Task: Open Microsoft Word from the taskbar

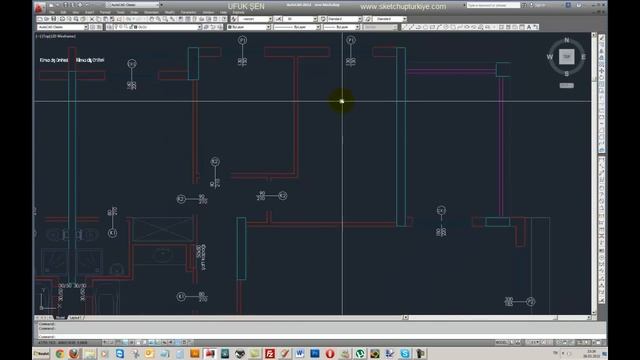Action: tap(300, 353)
